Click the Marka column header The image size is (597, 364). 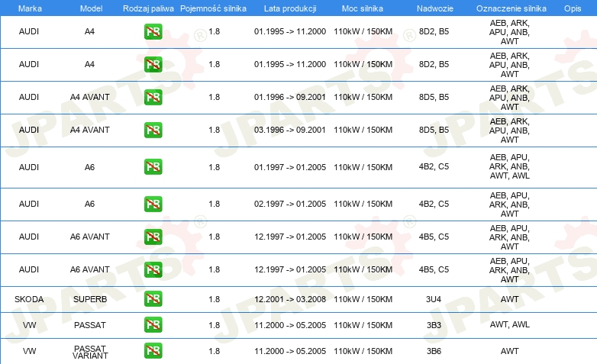pyautogui.click(x=30, y=8)
